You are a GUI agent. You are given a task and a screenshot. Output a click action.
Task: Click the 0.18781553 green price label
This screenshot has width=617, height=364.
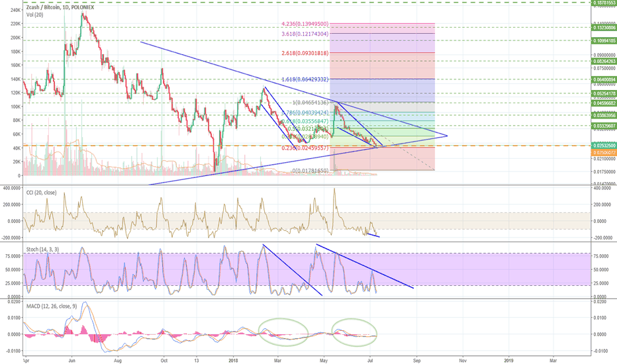(x=604, y=3)
